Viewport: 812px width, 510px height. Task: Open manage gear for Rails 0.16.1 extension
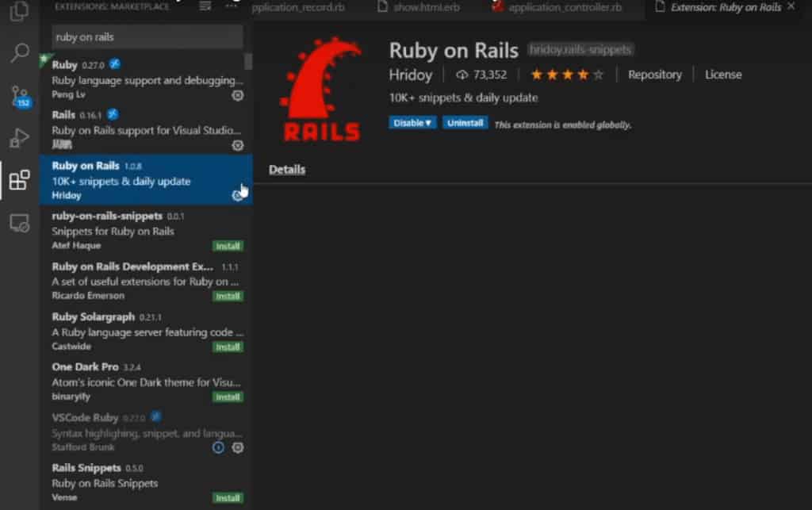(238, 145)
